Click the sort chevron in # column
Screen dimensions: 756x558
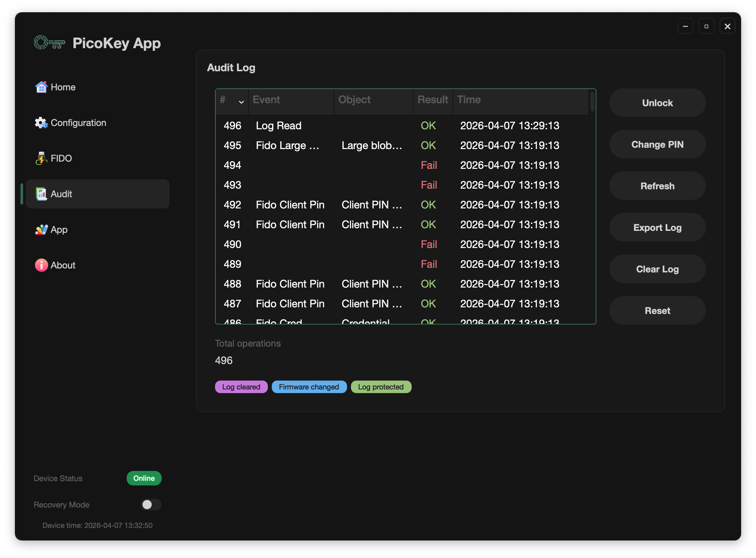(x=241, y=102)
